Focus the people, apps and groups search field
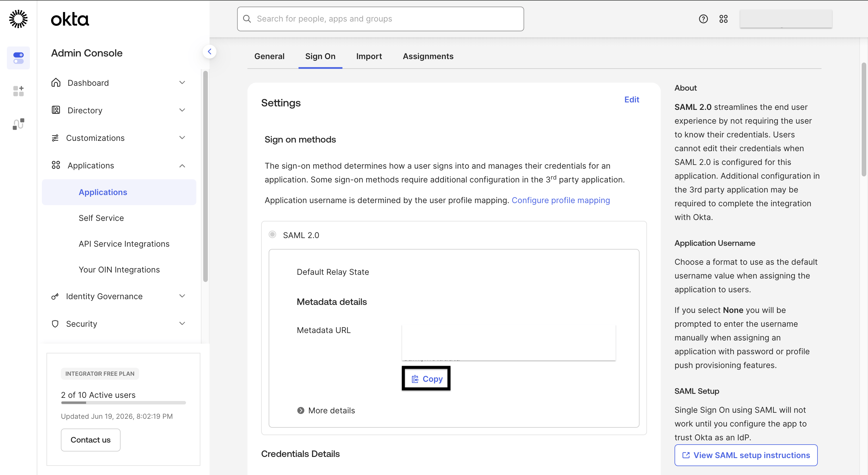Image resolution: width=868 pixels, height=475 pixels. pyautogui.click(x=380, y=19)
